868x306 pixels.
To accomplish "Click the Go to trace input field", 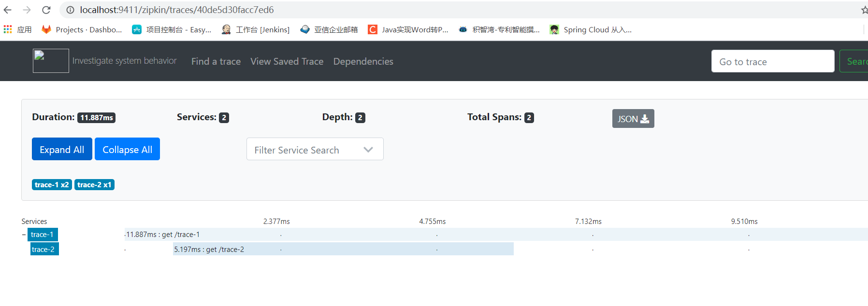I will click(x=773, y=61).
